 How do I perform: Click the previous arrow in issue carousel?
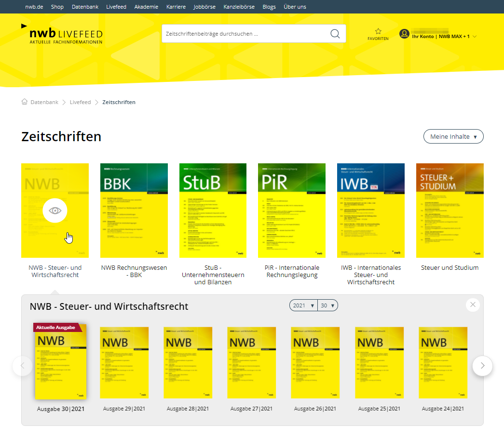tap(22, 366)
